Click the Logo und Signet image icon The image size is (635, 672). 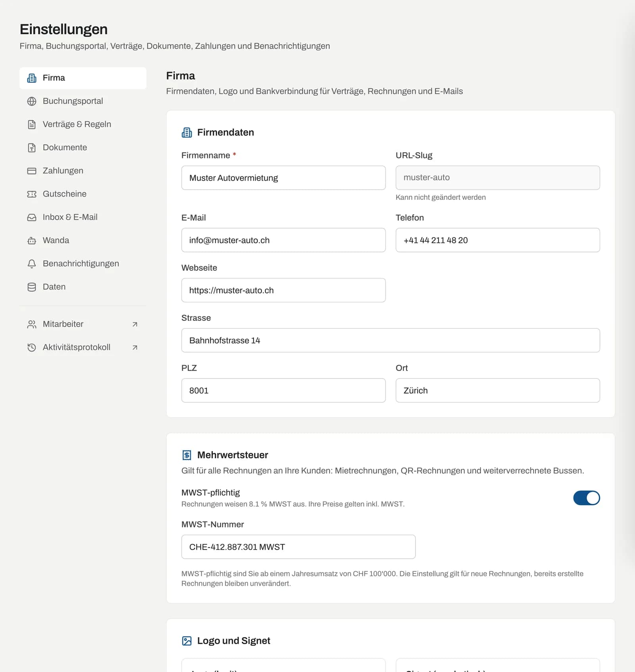(x=187, y=641)
